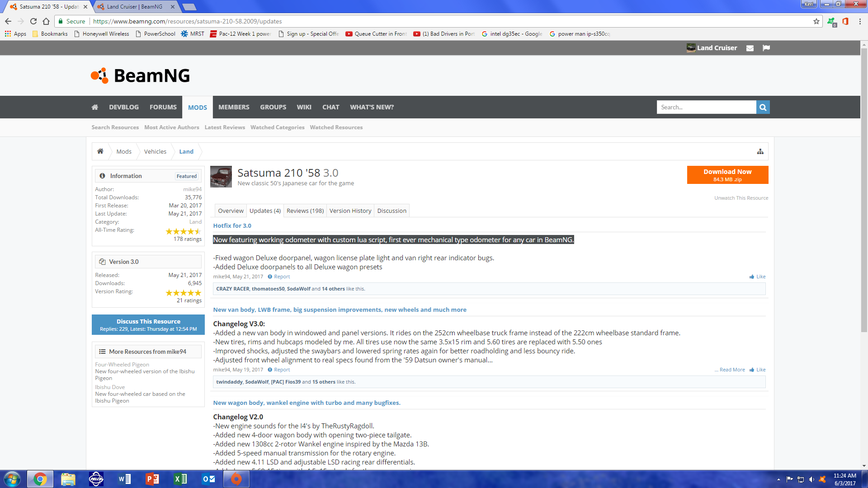This screenshot has height=488, width=868.
Task: Open the WIKI nav item
Action: tap(304, 107)
